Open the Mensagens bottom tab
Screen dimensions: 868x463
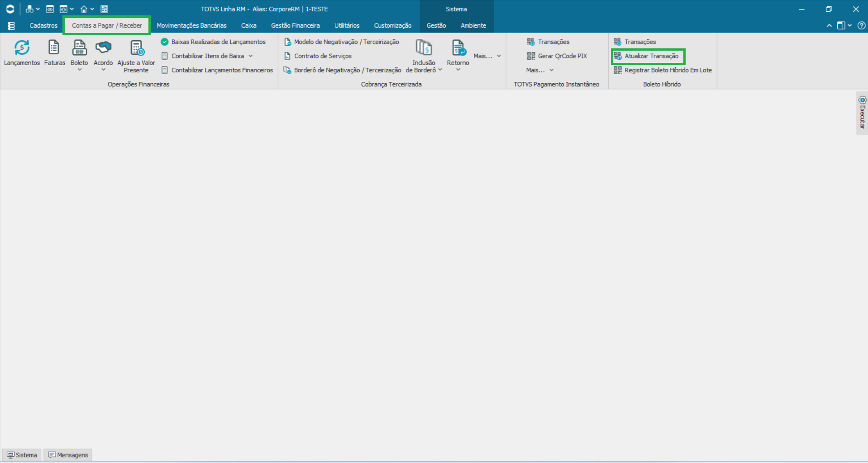(68, 455)
